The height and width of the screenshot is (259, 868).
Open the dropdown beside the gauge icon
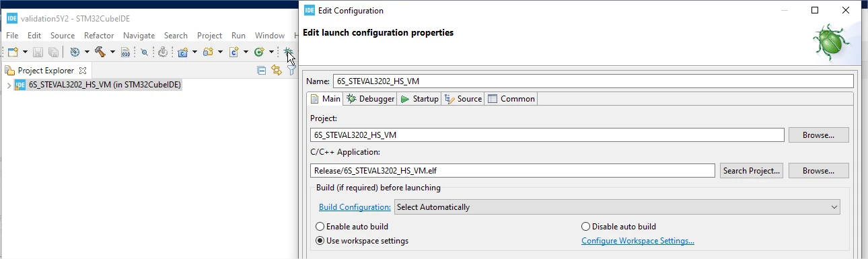(87, 52)
